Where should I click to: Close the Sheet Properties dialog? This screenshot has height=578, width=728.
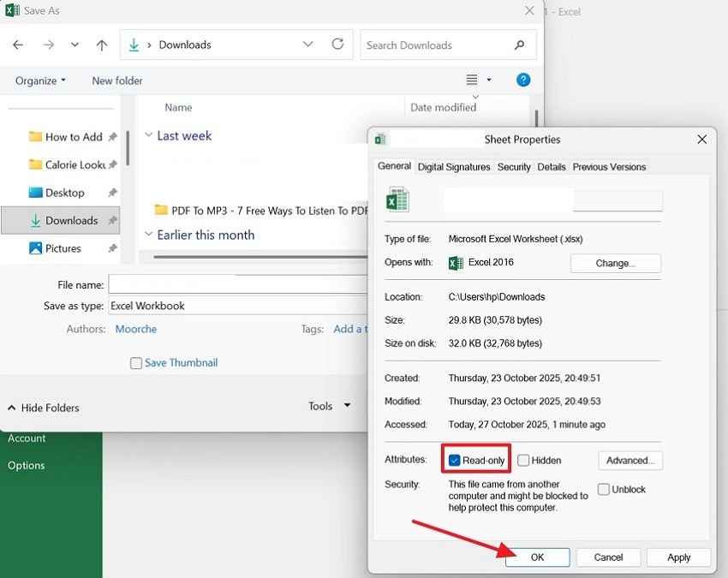(702, 140)
